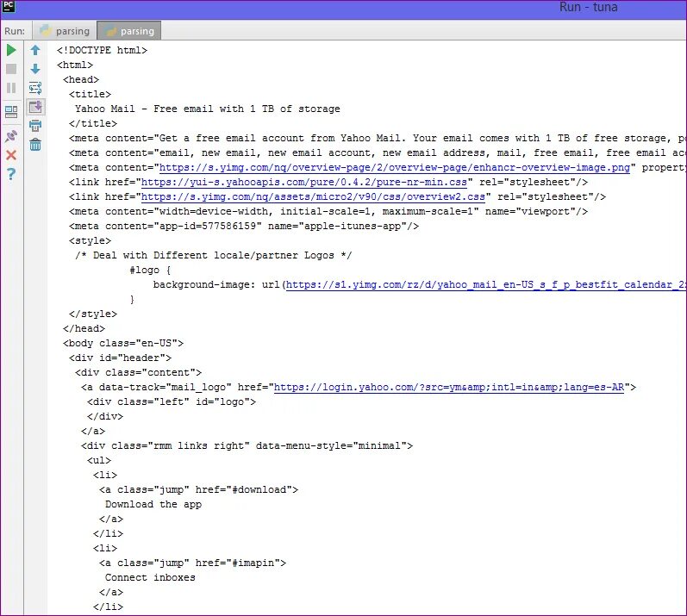Click the PyCharm logo in the title bar
This screenshot has height=616, width=687.
tap(9, 6)
